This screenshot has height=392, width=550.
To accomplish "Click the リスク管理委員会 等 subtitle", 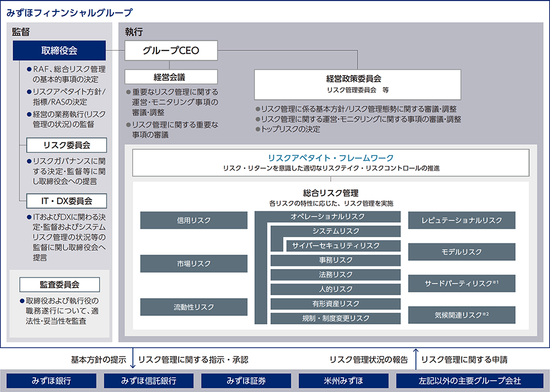I will [x=357, y=90].
